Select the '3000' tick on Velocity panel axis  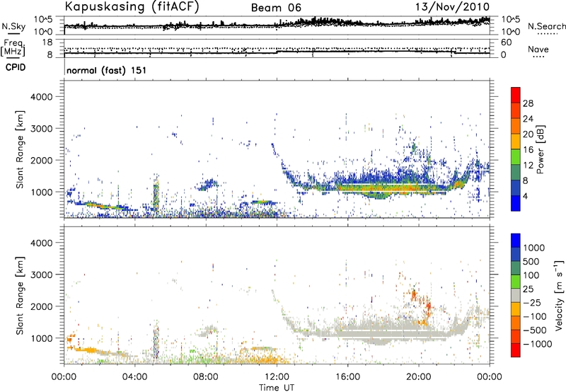[42, 275]
